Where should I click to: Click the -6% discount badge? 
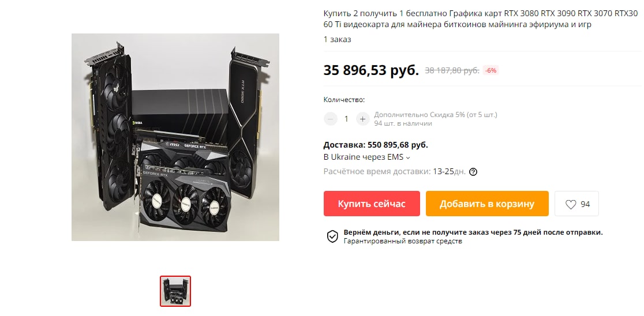pyautogui.click(x=491, y=70)
